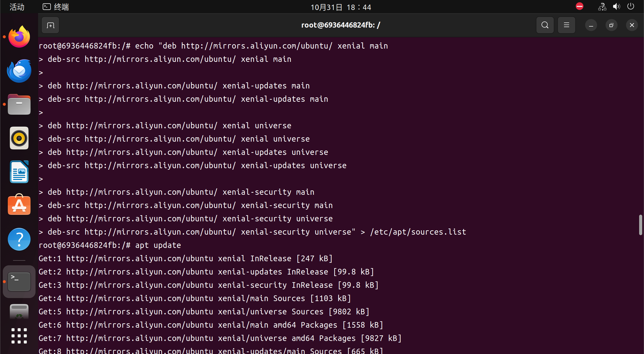Open Thunderbird mail client
Screen dimensions: 644x354
pyautogui.click(x=19, y=71)
